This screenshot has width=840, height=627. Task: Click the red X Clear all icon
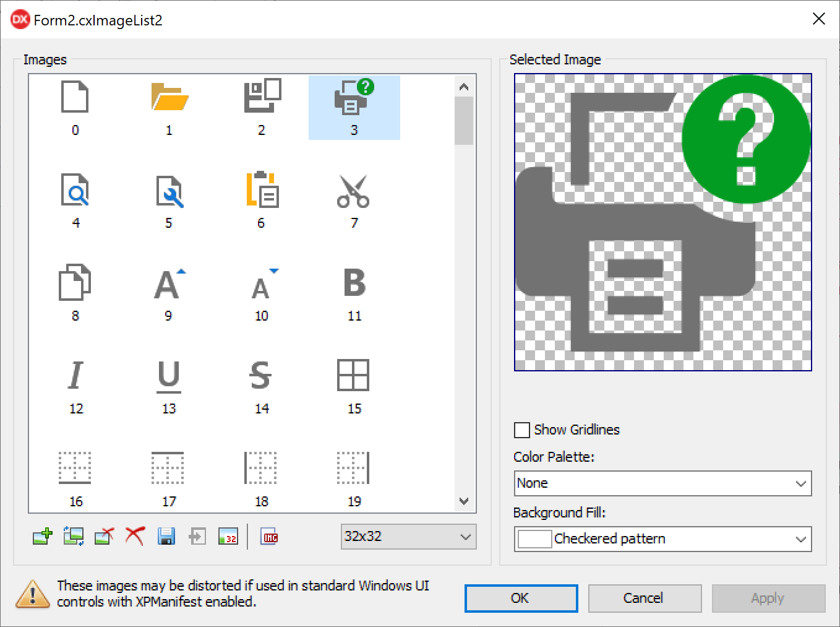point(135,536)
